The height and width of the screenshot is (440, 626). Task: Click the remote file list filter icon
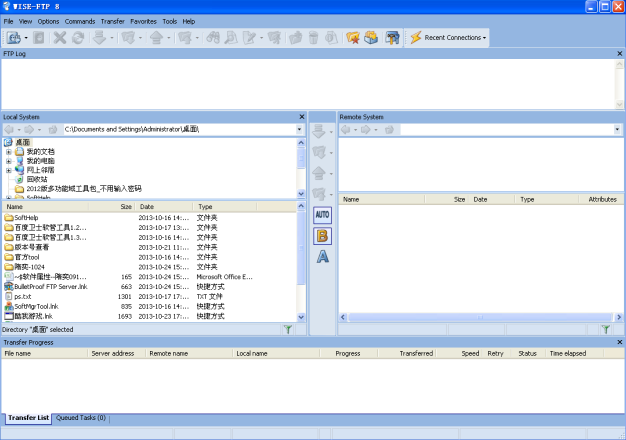pos(604,329)
